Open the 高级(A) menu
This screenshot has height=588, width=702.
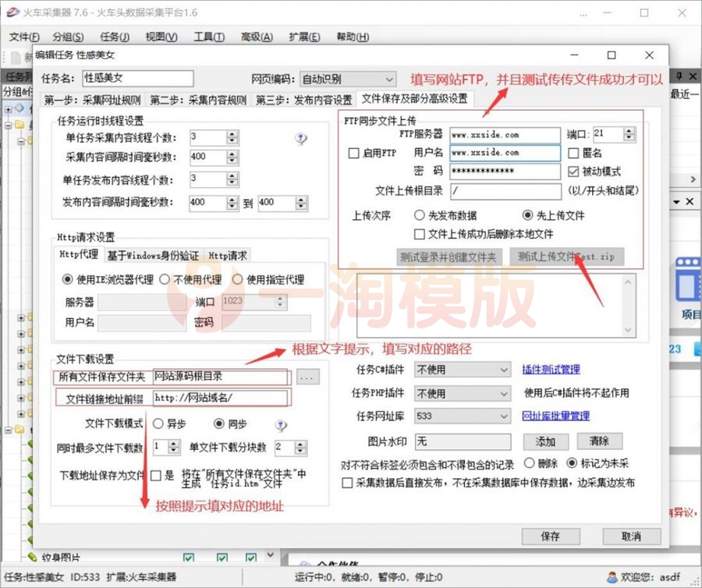point(257,37)
